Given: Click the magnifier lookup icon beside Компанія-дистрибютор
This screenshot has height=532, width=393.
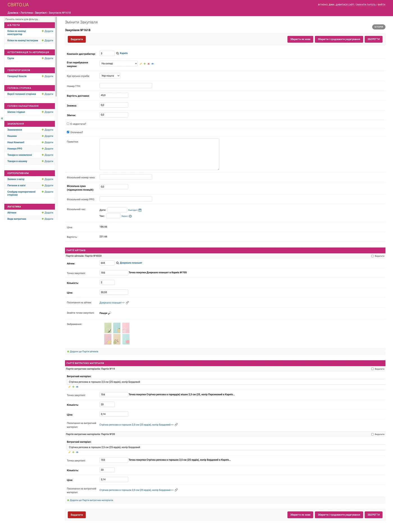Looking at the screenshot, I should click(117, 53).
